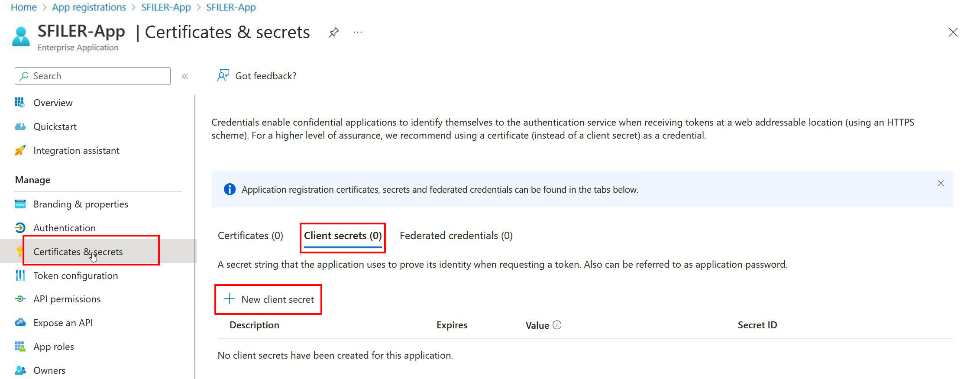Click the Expires column header
This screenshot has height=379, width=980.
pyautogui.click(x=452, y=325)
